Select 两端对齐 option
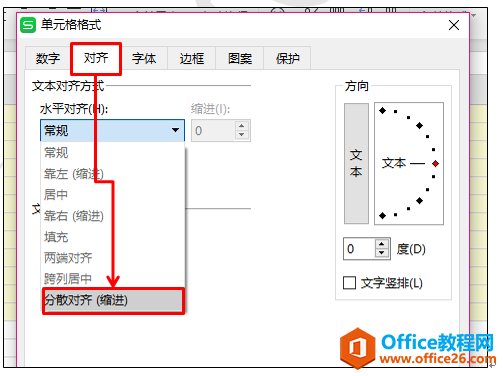The width and height of the screenshot is (503, 376). tap(113, 258)
